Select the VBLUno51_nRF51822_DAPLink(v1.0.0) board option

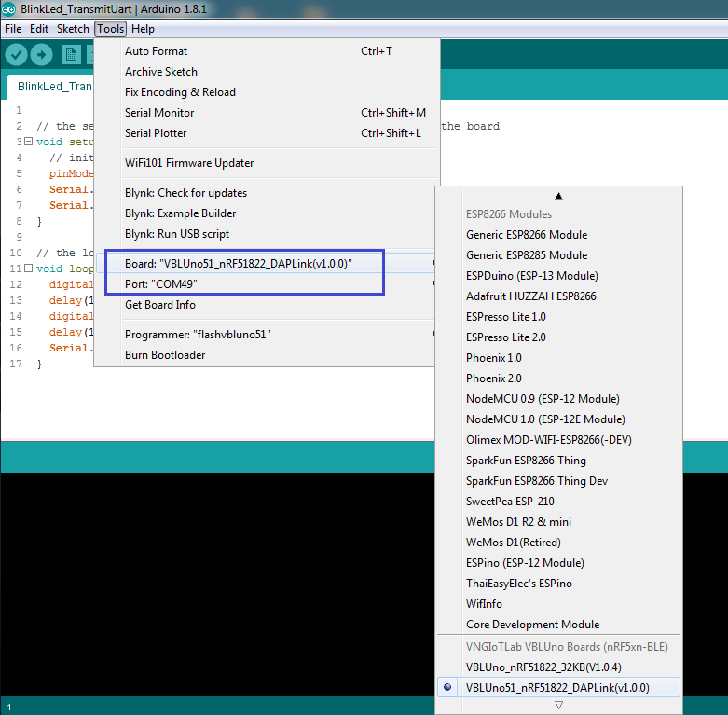(x=557, y=687)
